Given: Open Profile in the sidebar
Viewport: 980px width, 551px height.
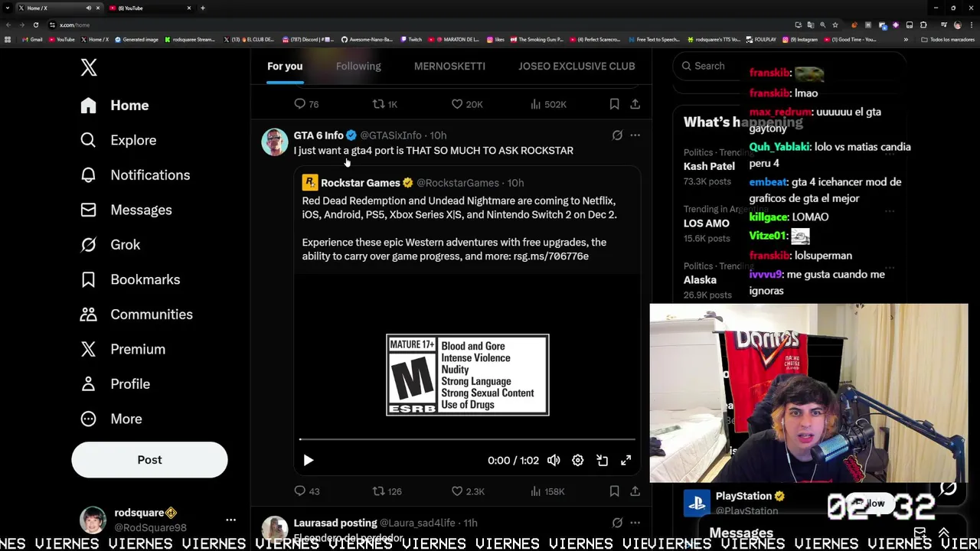Looking at the screenshot, I should 115,384.
